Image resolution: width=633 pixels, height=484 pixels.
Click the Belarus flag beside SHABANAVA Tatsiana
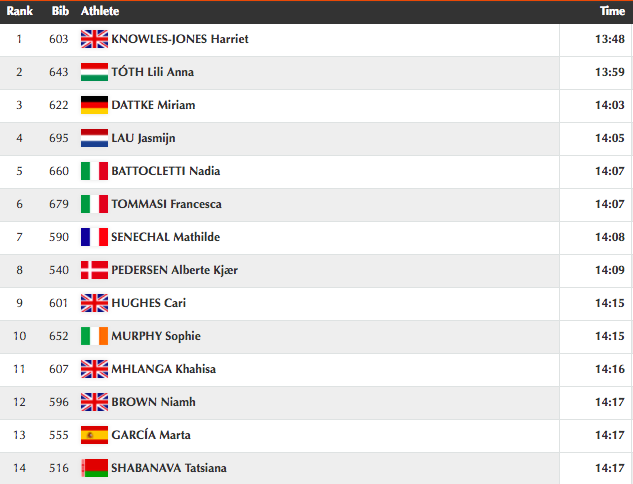coord(94,468)
